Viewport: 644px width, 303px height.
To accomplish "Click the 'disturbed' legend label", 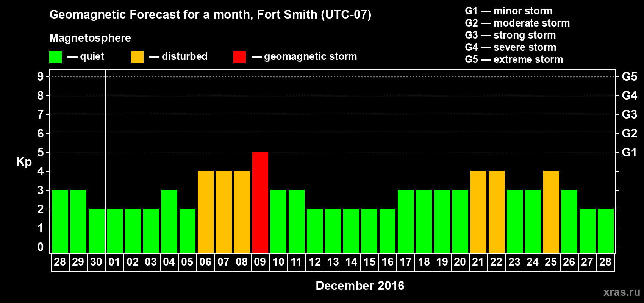I will tap(184, 56).
